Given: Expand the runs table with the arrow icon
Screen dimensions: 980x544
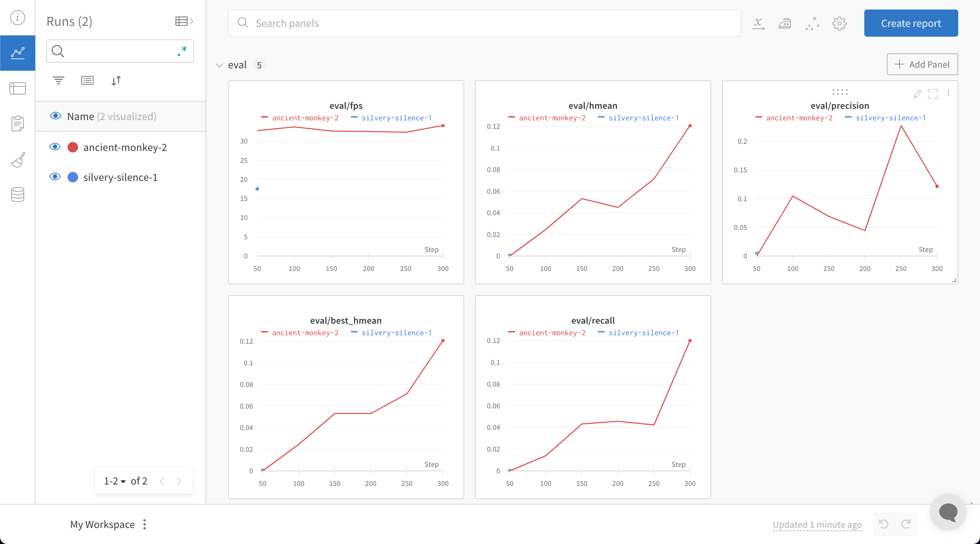Looking at the screenshot, I should [184, 21].
